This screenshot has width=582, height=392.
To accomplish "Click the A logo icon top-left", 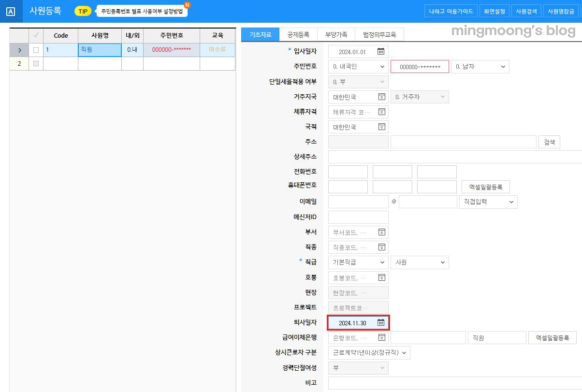I will 11,11.
